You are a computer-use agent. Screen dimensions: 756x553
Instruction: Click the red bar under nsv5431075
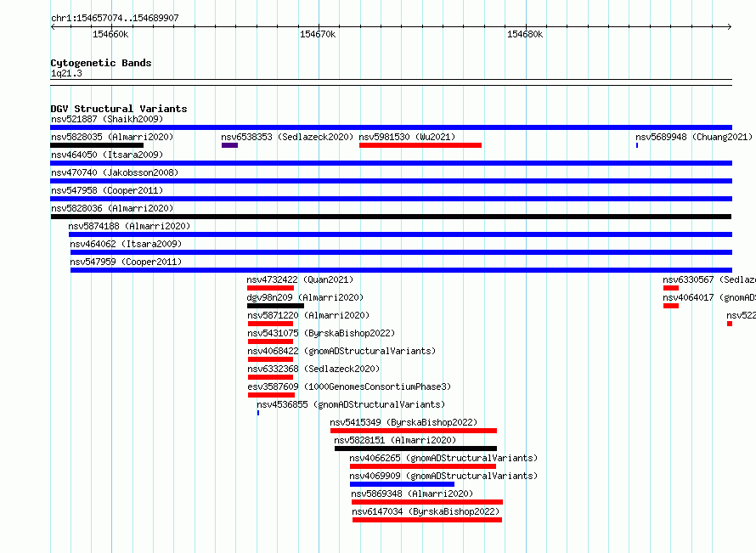click(x=270, y=341)
